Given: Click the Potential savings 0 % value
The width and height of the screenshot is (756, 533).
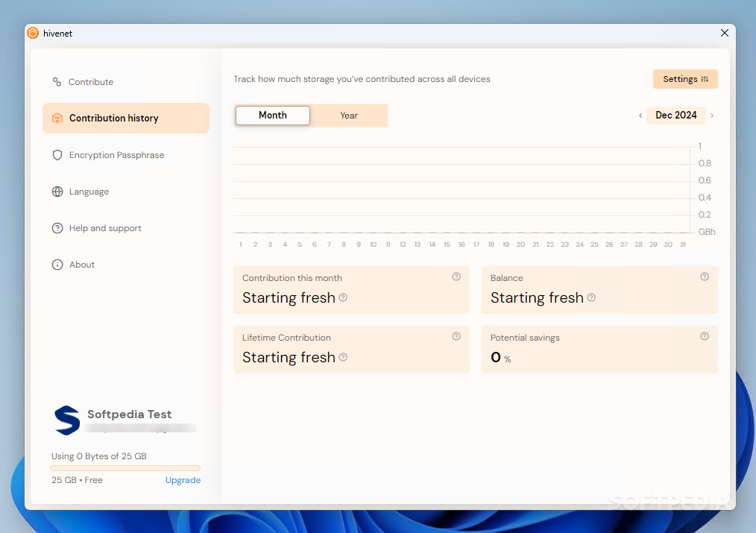Looking at the screenshot, I should 500,358.
